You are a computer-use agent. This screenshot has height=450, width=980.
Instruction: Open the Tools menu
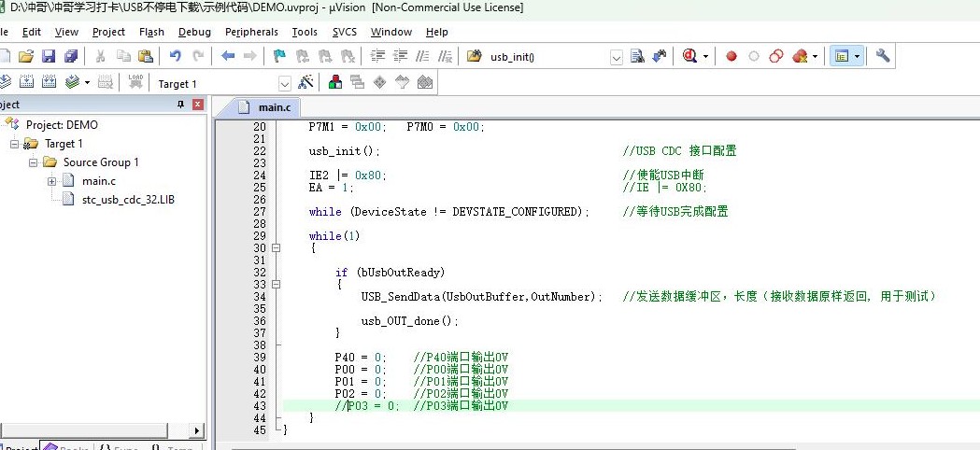pyautogui.click(x=305, y=32)
